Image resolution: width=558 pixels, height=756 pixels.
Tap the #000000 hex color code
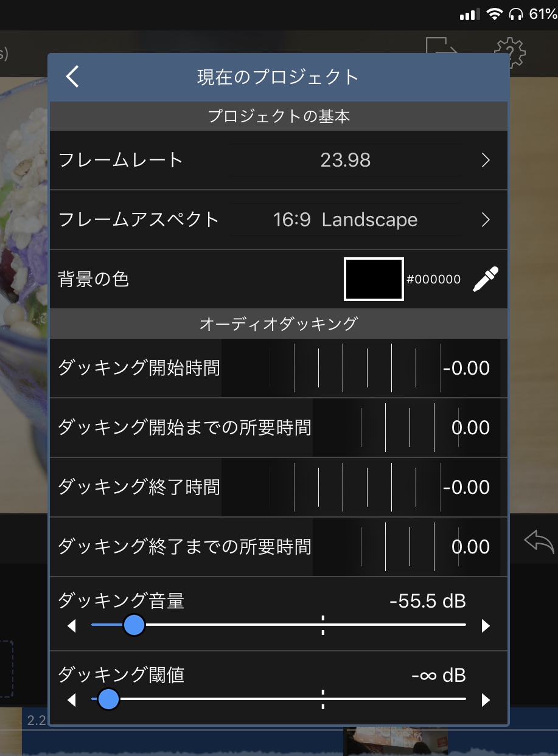coord(433,280)
